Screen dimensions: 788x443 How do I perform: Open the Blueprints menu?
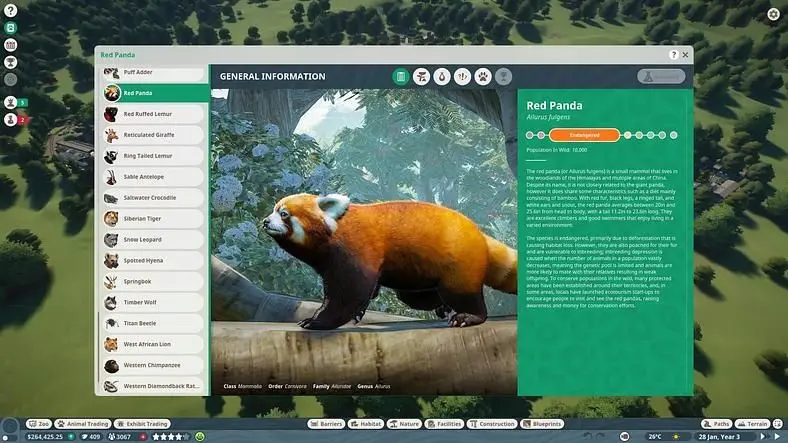point(541,424)
